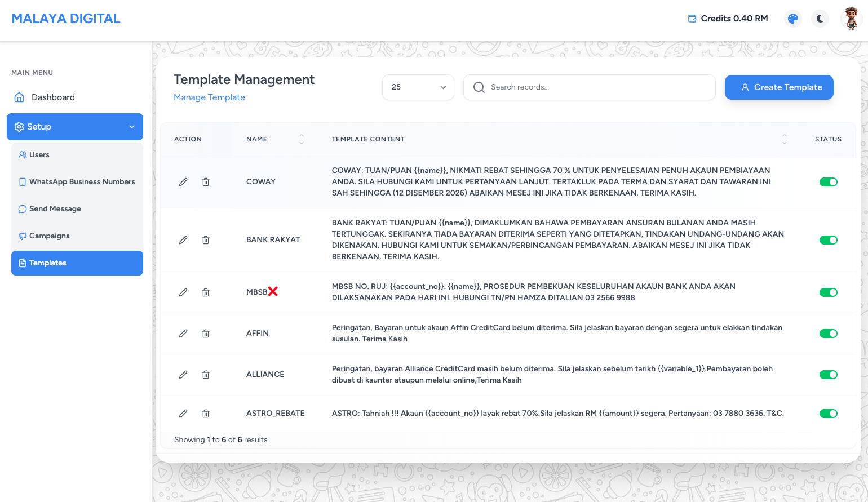
Task: Click the COWAY name cell
Action: [261, 182]
